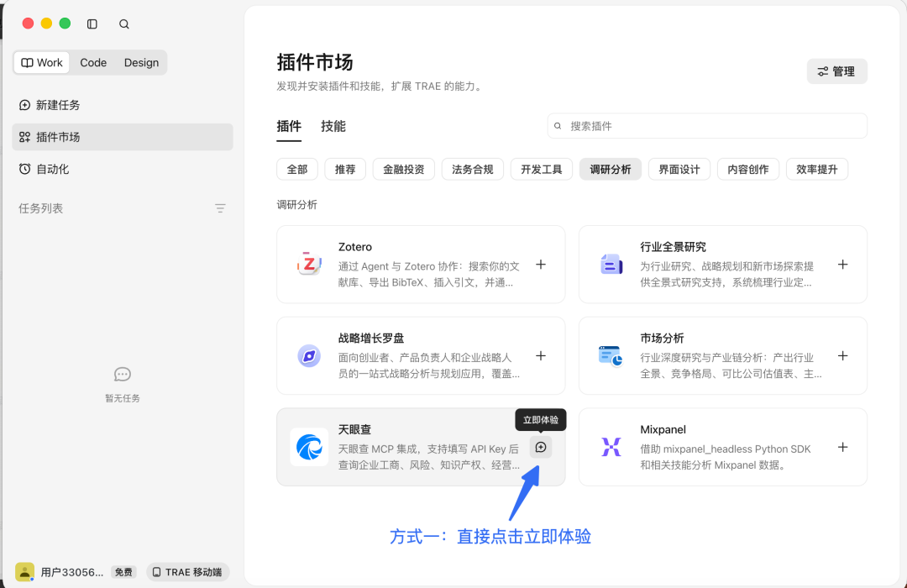
Task: Open the 管理 settings button
Action: click(x=836, y=71)
